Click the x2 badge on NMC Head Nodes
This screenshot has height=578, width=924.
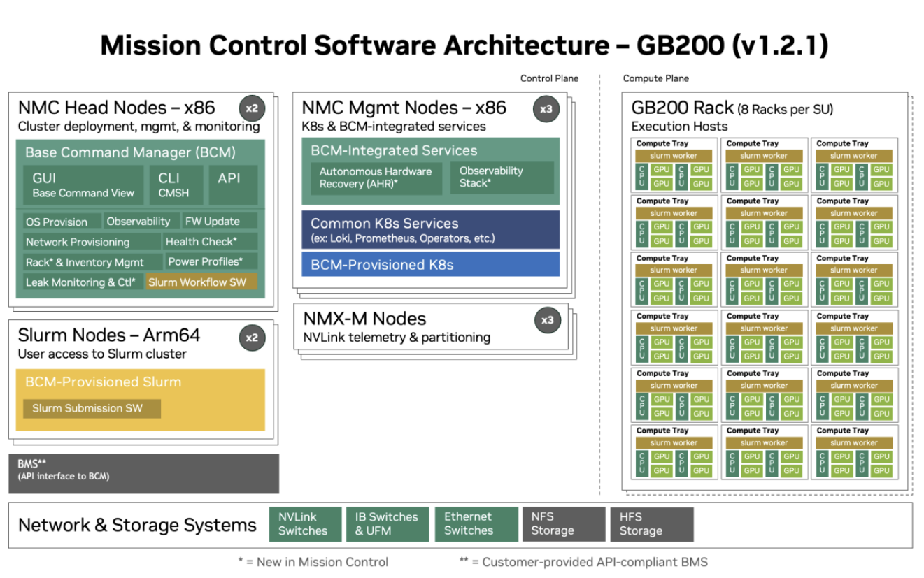click(x=252, y=108)
